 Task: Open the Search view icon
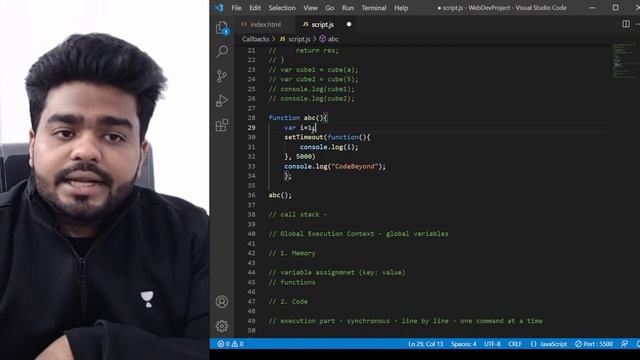[x=222, y=51]
